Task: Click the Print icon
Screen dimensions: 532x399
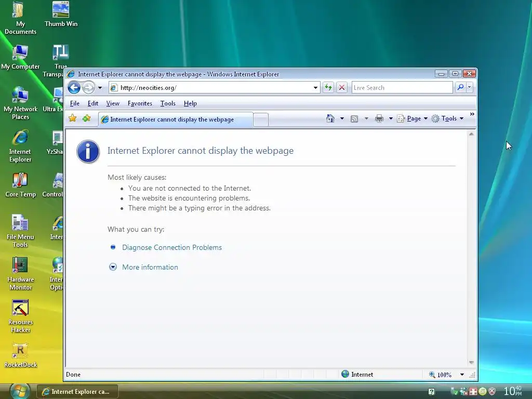Action: pos(379,118)
